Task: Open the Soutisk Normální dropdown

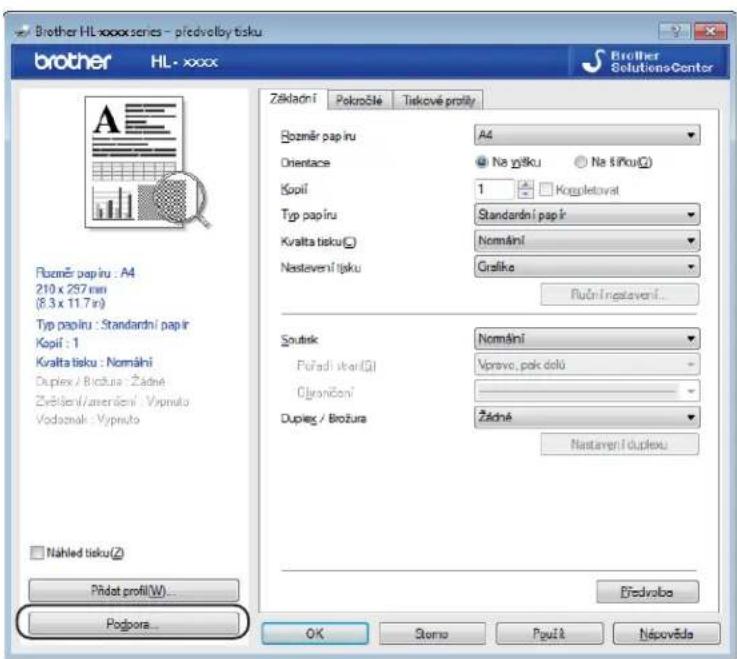Action: [x=587, y=339]
